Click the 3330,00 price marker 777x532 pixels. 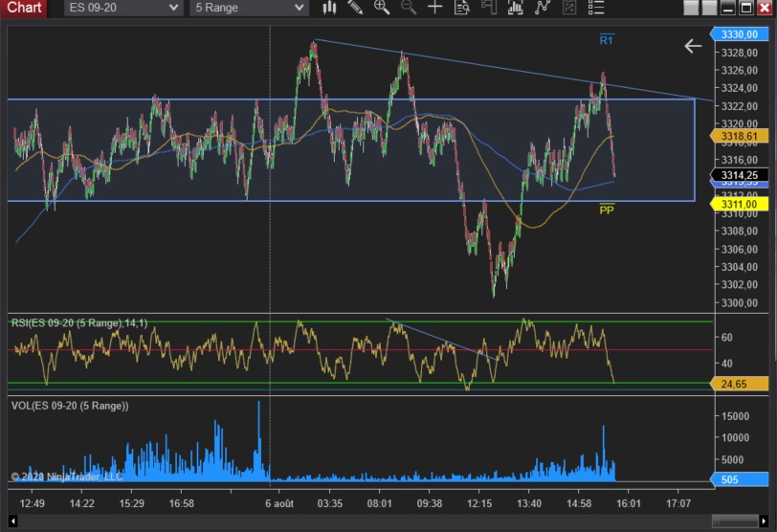click(738, 35)
